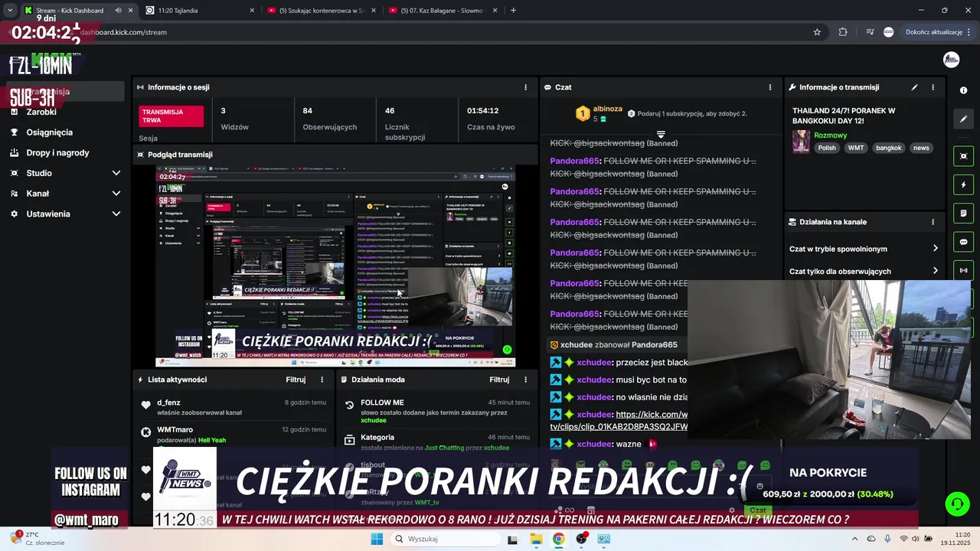The width and height of the screenshot is (980, 551).
Task: Open Działania moda options menu
Action: click(x=525, y=380)
